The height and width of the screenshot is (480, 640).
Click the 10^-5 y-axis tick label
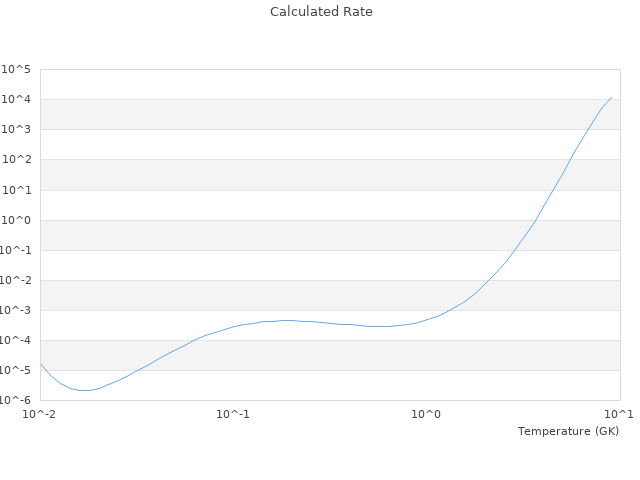[x=16, y=370]
